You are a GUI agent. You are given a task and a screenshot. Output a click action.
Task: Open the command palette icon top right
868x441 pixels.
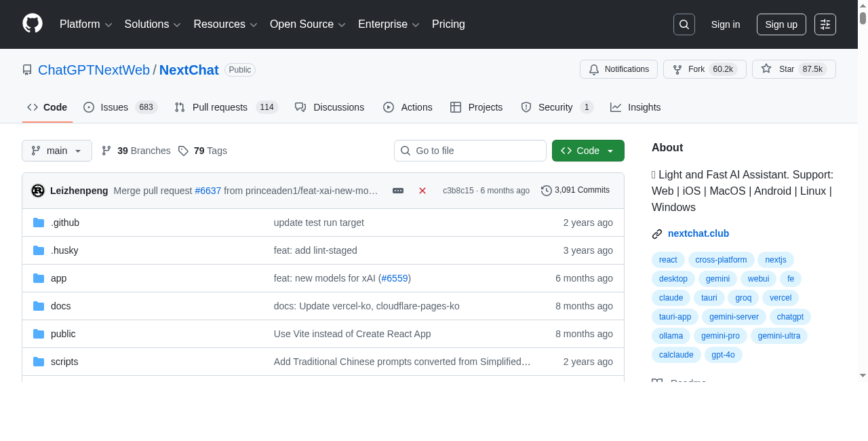coord(825,24)
